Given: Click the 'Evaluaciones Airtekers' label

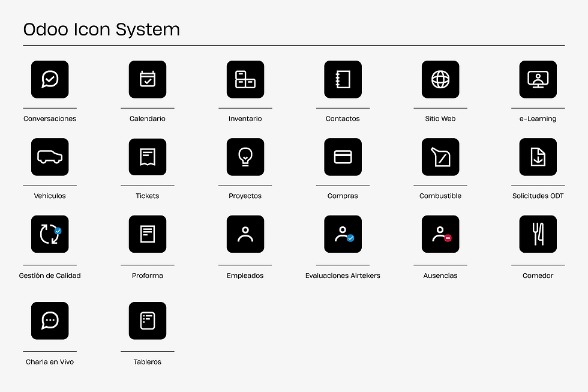Looking at the screenshot, I should [x=343, y=276].
